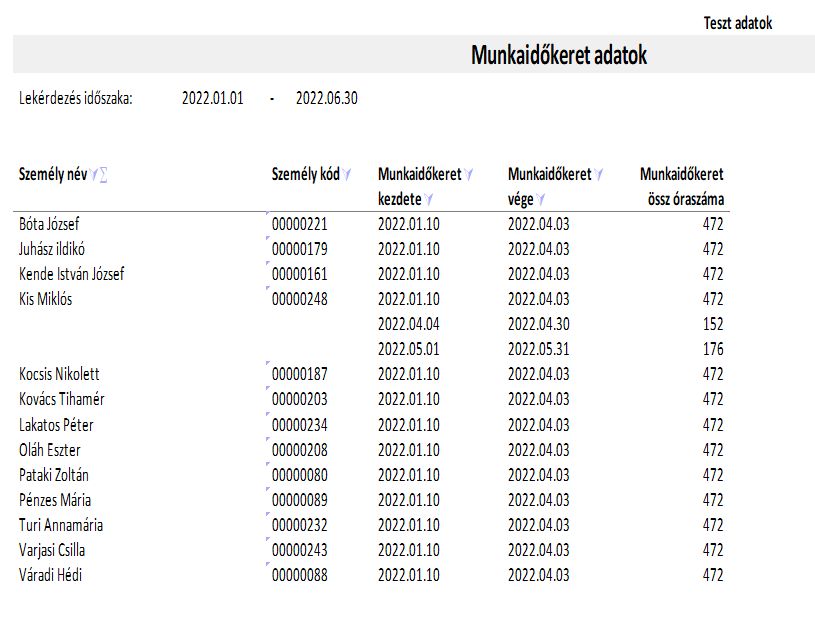Click the Munkaidőkeret adatok report title
815x617 pixels.
click(559, 56)
